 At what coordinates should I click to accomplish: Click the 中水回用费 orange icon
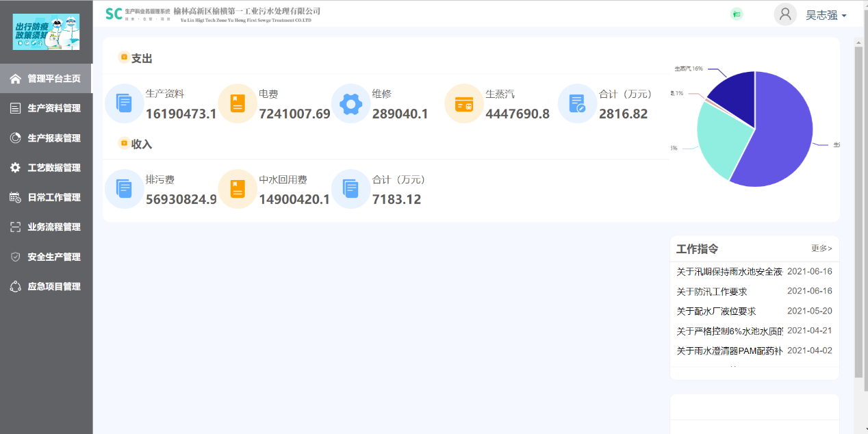(x=238, y=189)
